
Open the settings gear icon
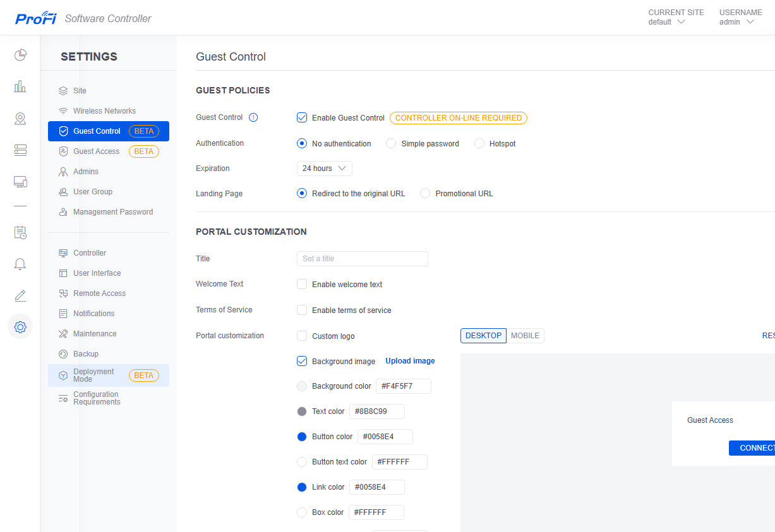click(20, 327)
